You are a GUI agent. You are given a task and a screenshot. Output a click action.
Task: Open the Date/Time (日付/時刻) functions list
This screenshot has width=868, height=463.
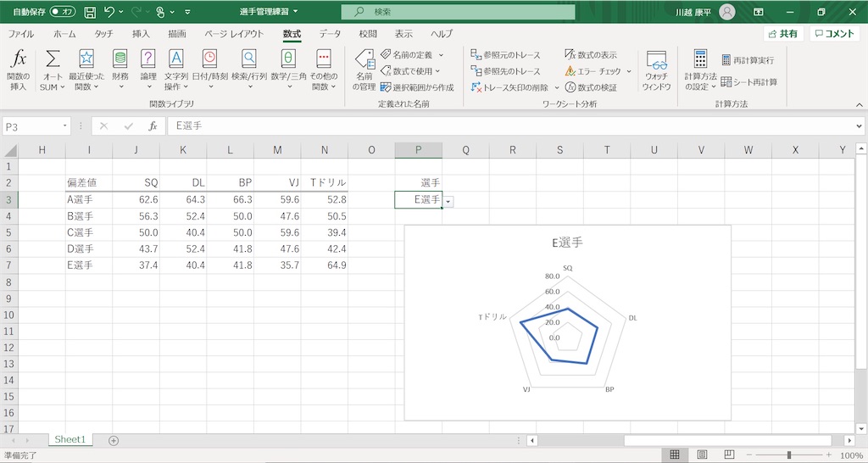point(210,70)
